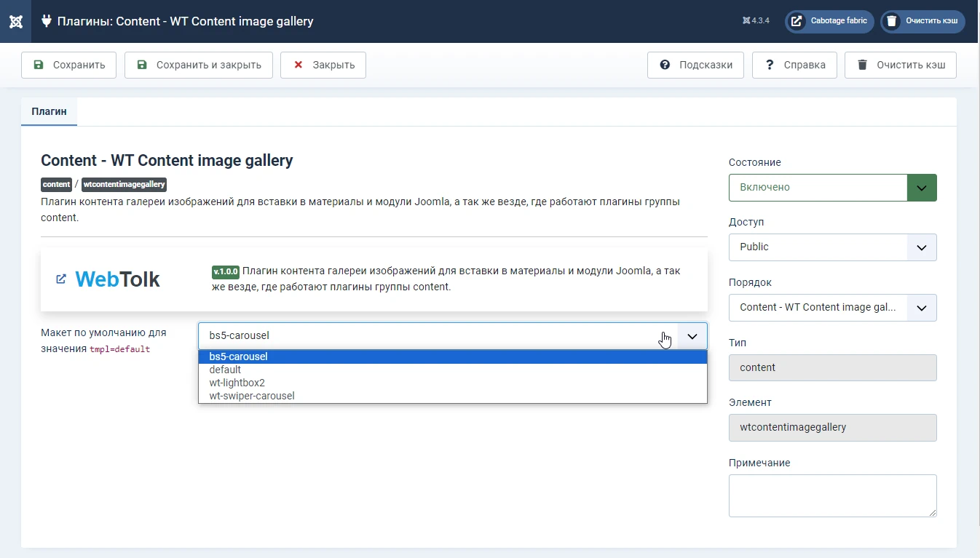Choose default layout from list

[225, 370]
